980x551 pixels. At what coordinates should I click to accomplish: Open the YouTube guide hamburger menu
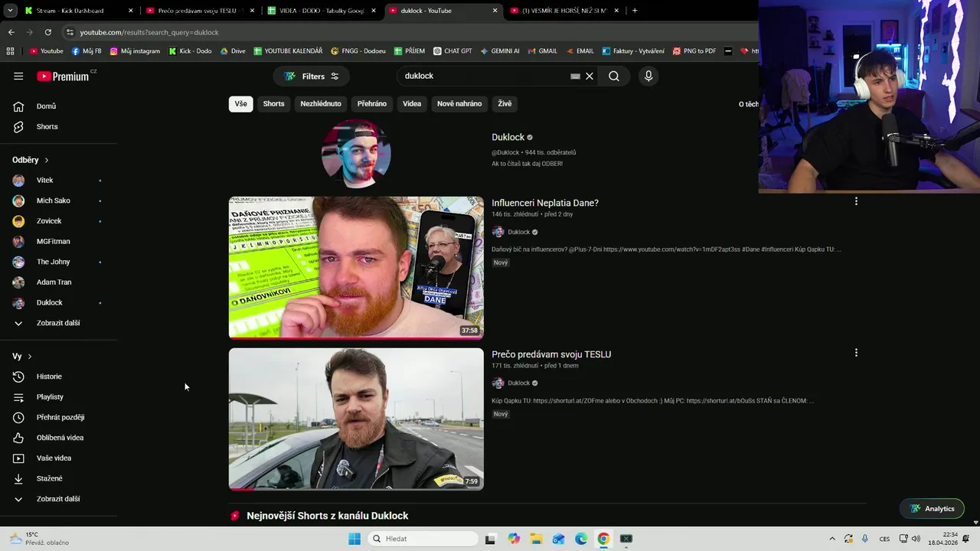(x=18, y=76)
